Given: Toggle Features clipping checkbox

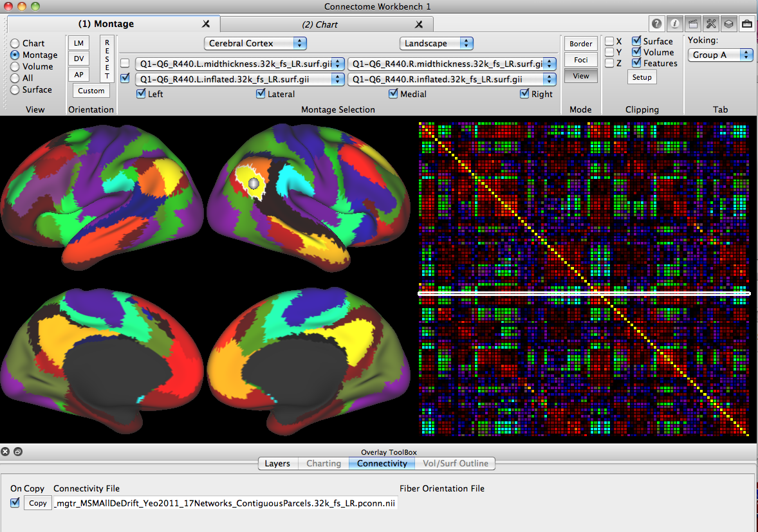Looking at the screenshot, I should pos(636,63).
